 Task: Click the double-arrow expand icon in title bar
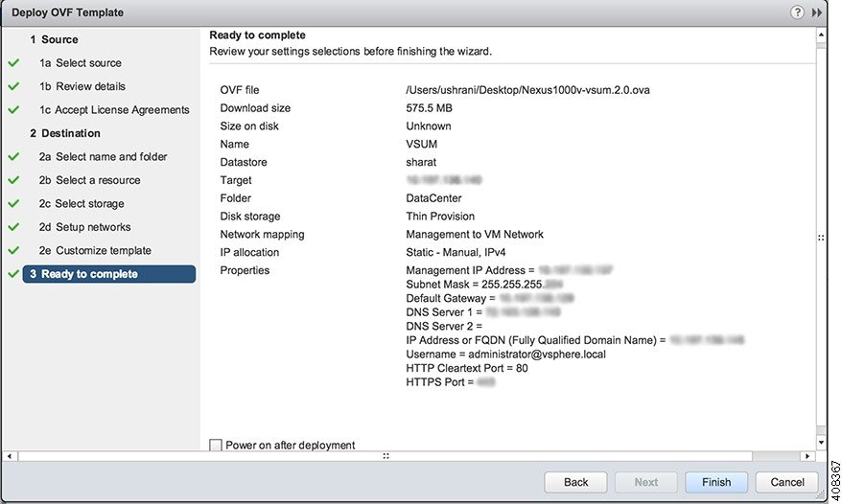click(x=817, y=12)
